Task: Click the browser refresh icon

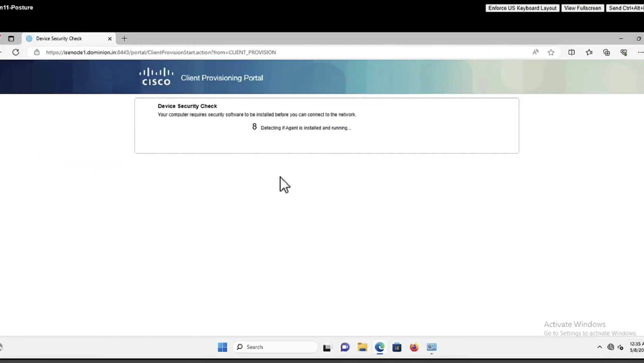Action: pos(16,52)
